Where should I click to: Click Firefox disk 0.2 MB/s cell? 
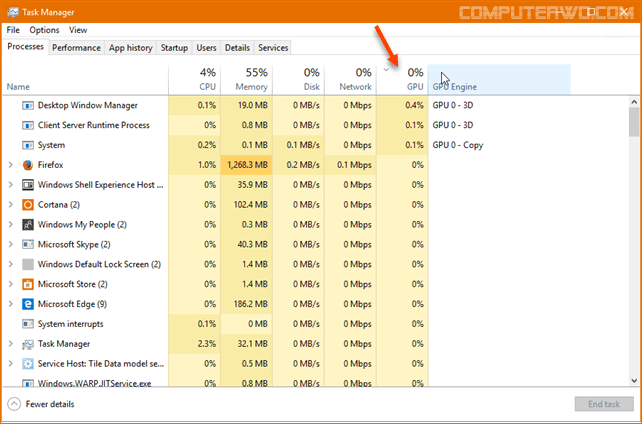[x=299, y=165]
